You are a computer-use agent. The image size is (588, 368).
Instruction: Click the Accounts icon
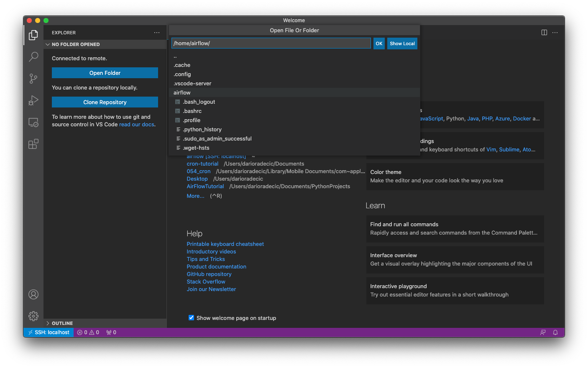[33, 294]
